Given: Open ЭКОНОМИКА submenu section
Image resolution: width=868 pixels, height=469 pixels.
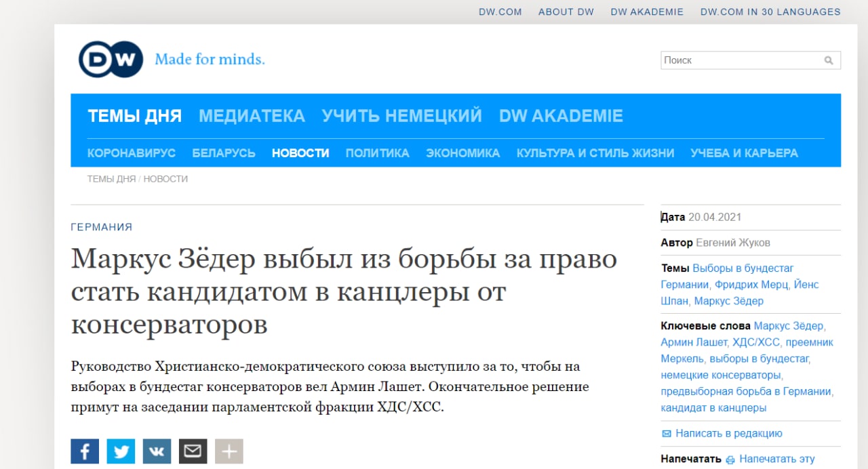Looking at the screenshot, I should [x=463, y=153].
